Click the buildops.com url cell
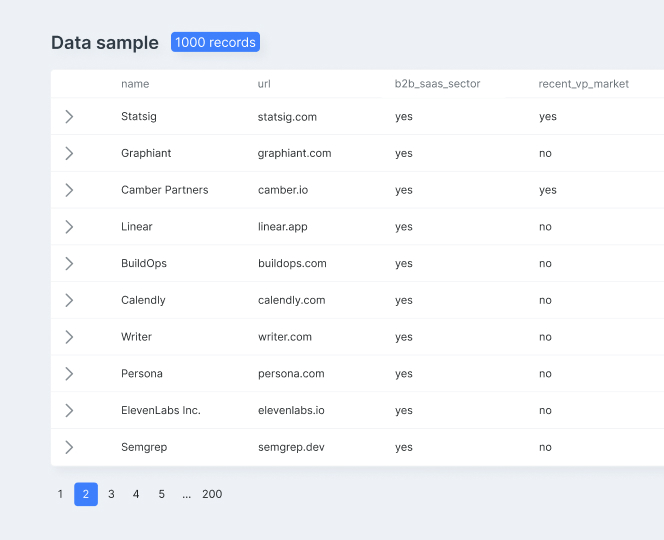The image size is (664, 540). (292, 263)
